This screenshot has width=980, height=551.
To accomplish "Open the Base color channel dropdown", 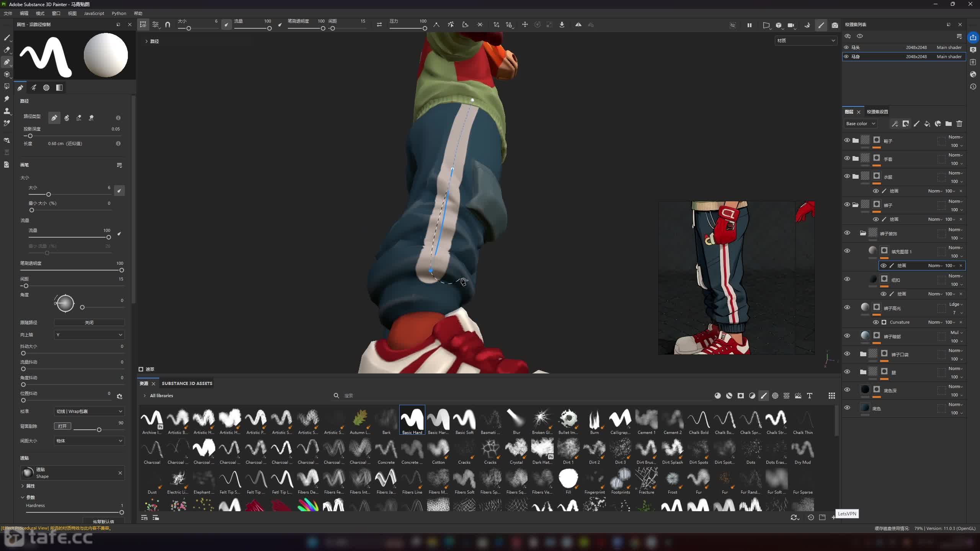I will [x=860, y=124].
